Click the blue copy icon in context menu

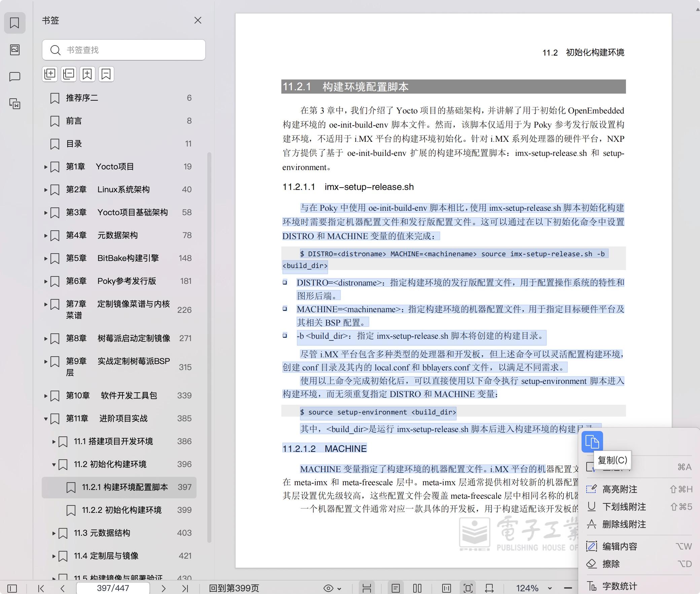tap(592, 441)
